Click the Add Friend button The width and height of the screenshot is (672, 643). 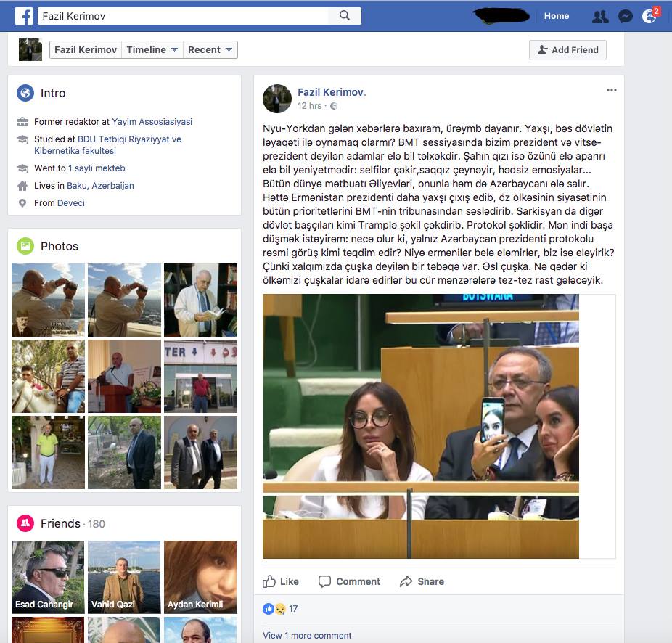pyautogui.click(x=567, y=50)
